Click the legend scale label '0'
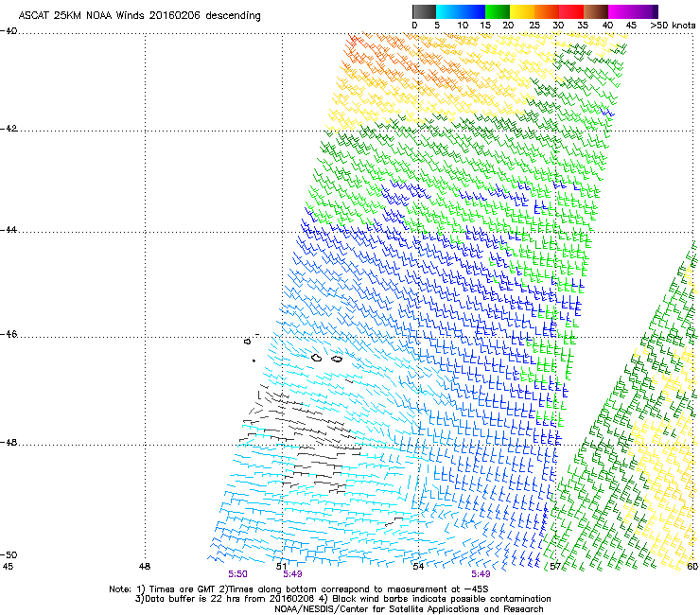The width and height of the screenshot is (700, 615). pos(414,26)
